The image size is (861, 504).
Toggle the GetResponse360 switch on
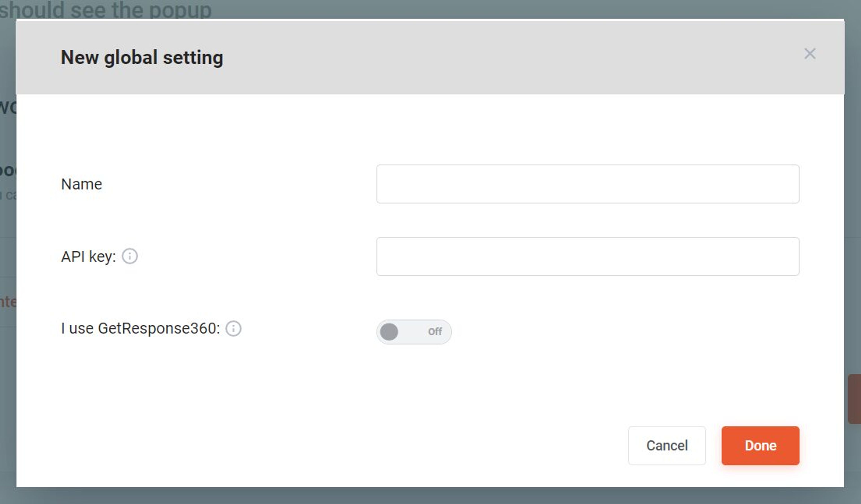(x=414, y=331)
